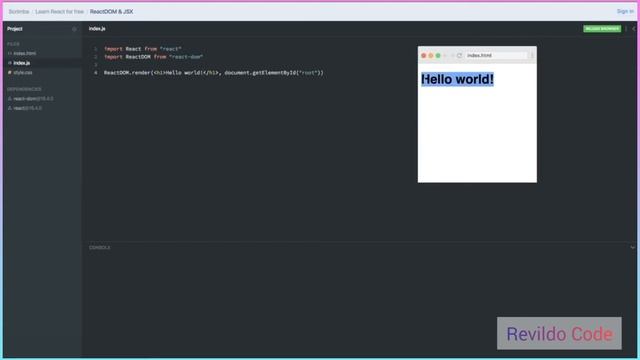Open the three-dot menu beside Reload Browser
The height and width of the screenshot is (360, 640).
(x=626, y=29)
